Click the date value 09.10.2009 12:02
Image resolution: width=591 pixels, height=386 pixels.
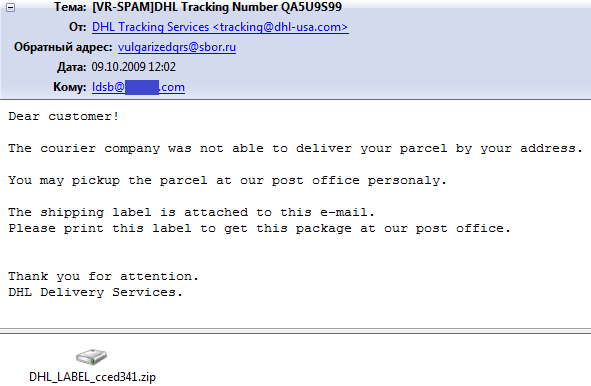click(134, 67)
